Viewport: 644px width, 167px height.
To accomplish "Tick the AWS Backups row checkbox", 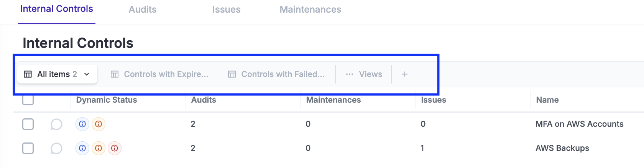I will pyautogui.click(x=28, y=148).
